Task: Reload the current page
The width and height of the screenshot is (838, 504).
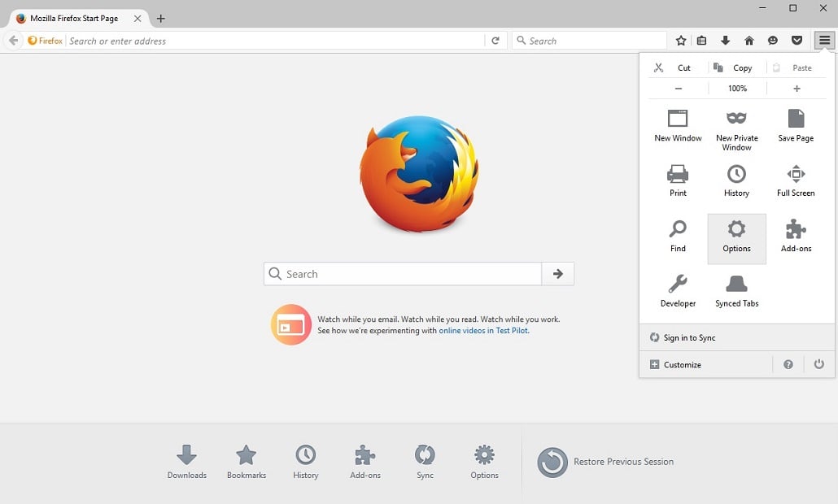Action: [495, 41]
